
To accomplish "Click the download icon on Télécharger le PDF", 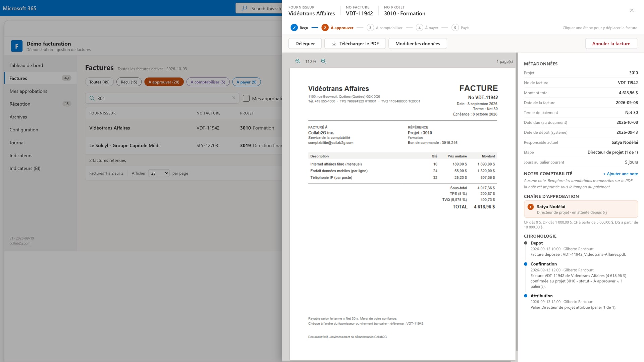I will click(334, 44).
